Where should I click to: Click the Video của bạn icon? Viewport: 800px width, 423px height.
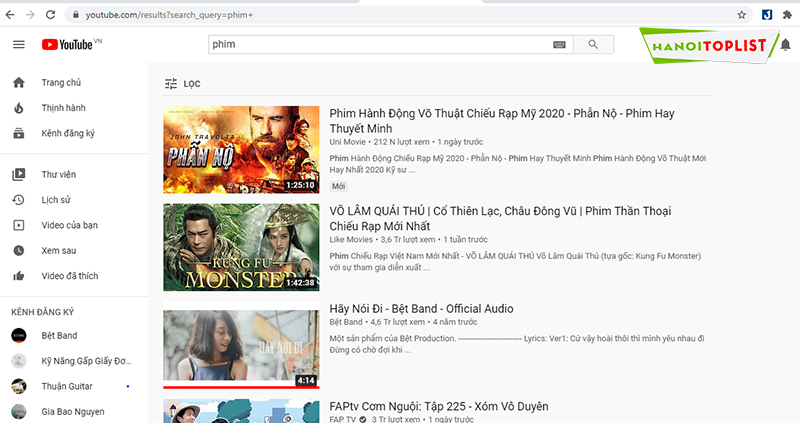[19, 225]
